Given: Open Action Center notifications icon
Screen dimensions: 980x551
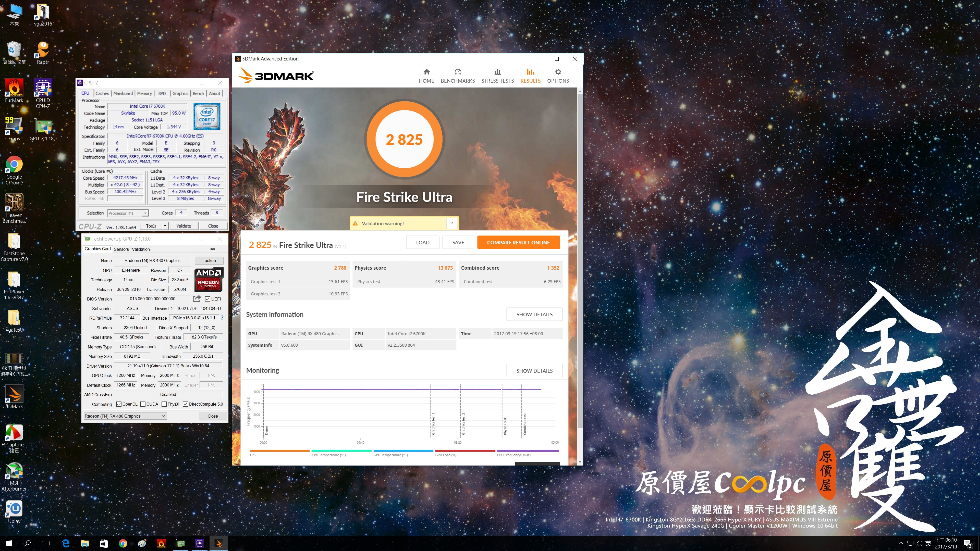Looking at the screenshot, I should click(968, 544).
